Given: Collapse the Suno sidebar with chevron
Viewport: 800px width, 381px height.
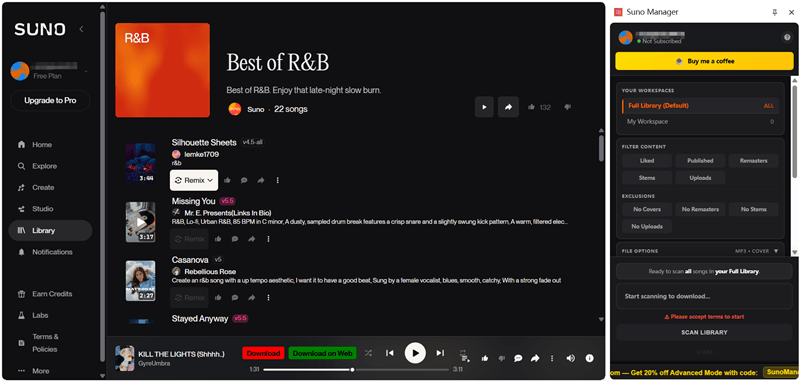Looking at the screenshot, I should 81,30.
